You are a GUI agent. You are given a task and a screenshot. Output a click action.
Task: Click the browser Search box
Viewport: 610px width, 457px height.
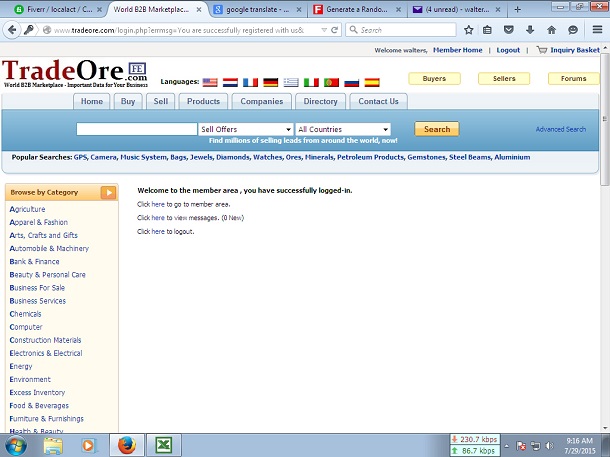(x=401, y=30)
